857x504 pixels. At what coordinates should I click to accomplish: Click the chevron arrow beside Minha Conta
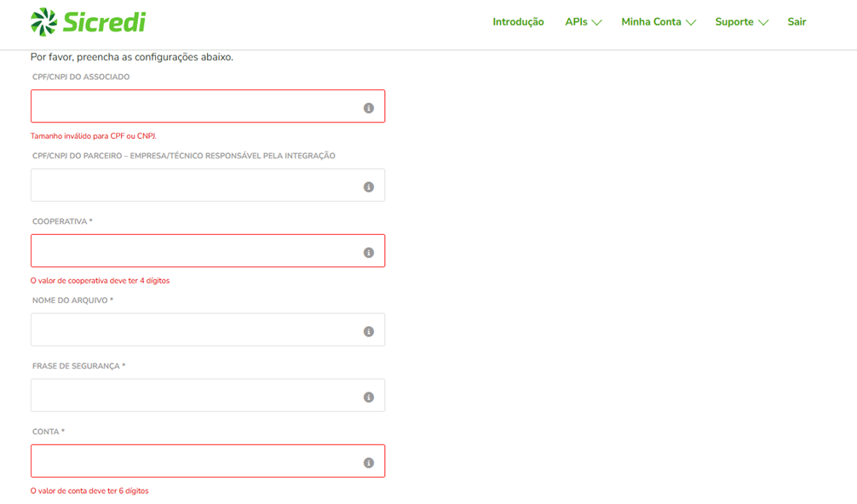(691, 23)
